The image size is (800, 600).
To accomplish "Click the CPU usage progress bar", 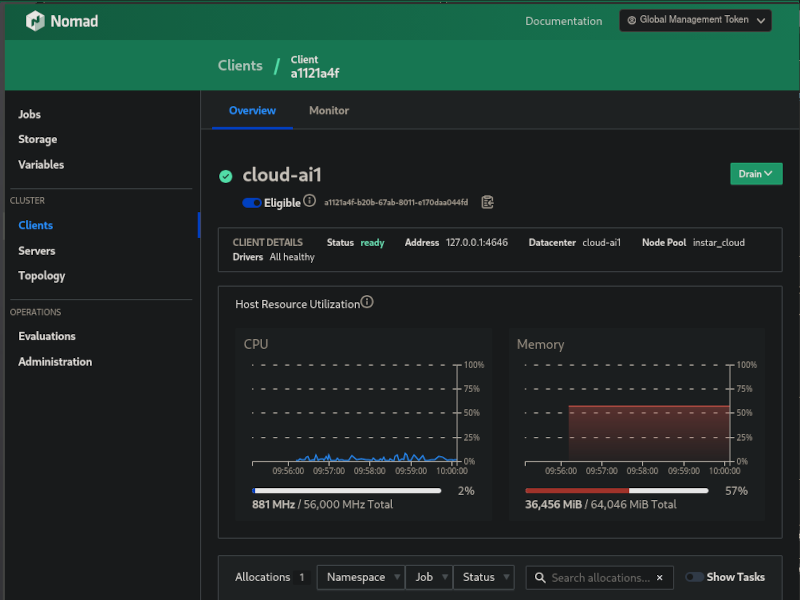I will click(x=347, y=491).
